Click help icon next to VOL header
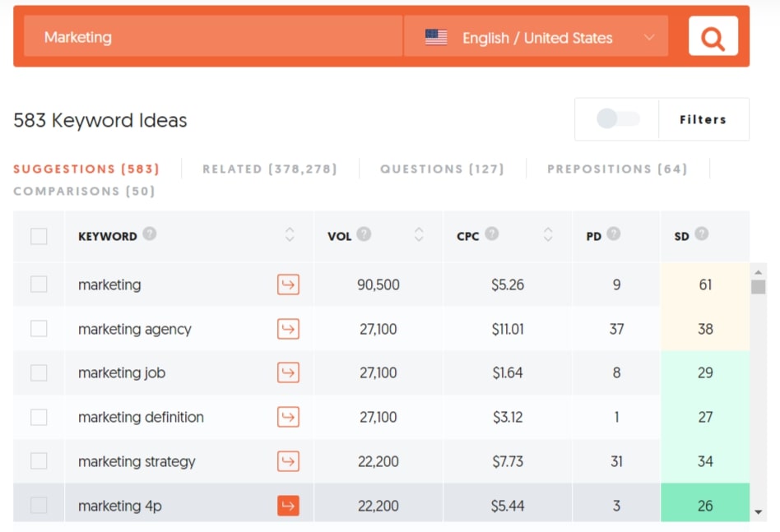Image resolution: width=780 pixels, height=532 pixels. click(364, 234)
